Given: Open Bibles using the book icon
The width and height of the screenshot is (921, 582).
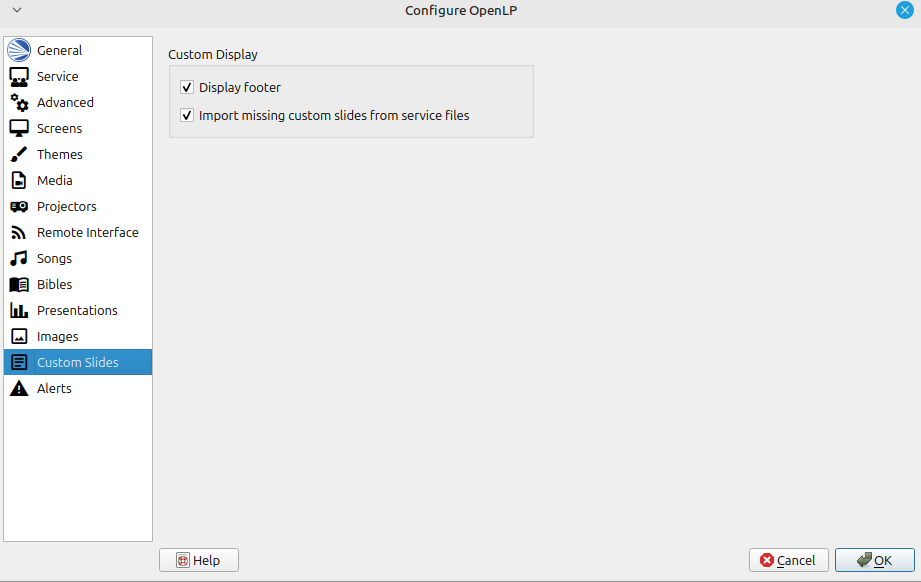Looking at the screenshot, I should click(x=19, y=285).
